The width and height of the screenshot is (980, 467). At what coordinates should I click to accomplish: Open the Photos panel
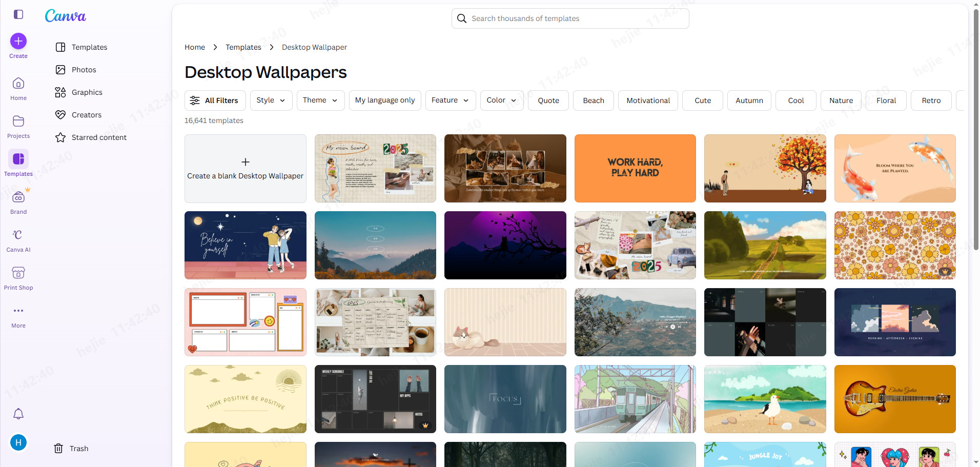[84, 69]
